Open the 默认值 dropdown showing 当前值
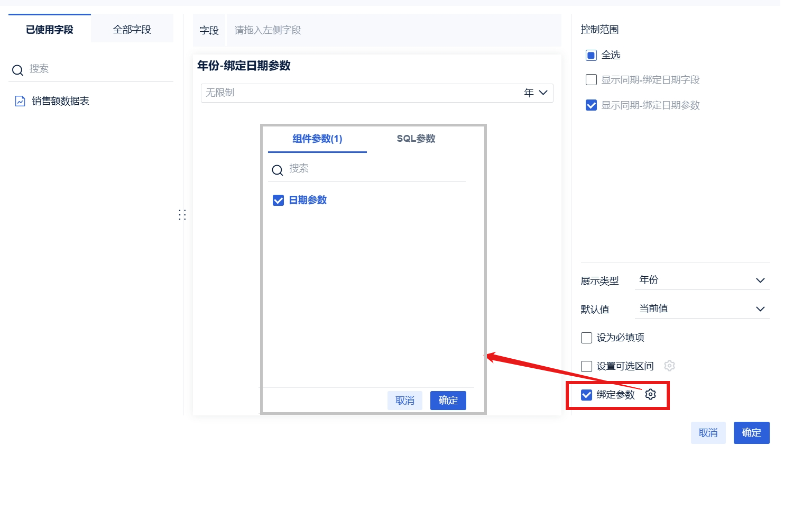The height and width of the screenshot is (508, 812). coord(702,309)
